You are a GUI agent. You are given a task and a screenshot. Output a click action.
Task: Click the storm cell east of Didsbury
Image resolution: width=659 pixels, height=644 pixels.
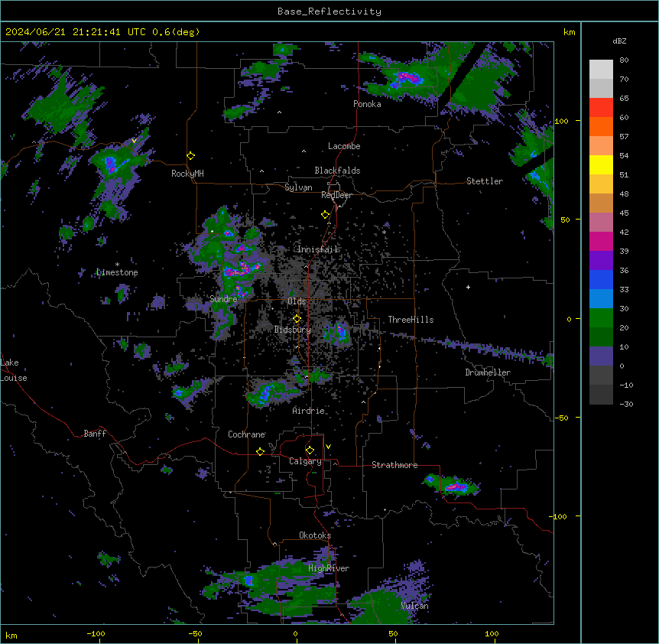tap(339, 332)
